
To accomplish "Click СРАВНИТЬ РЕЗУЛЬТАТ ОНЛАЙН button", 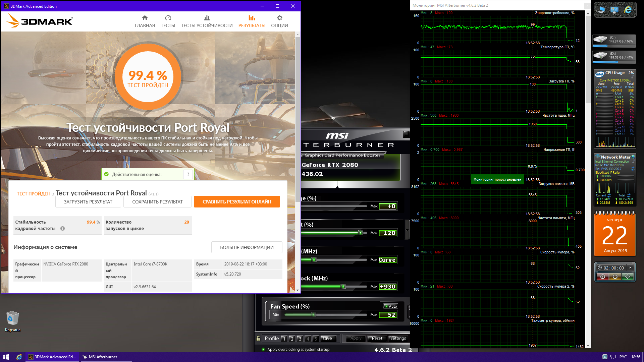I will point(237,202).
